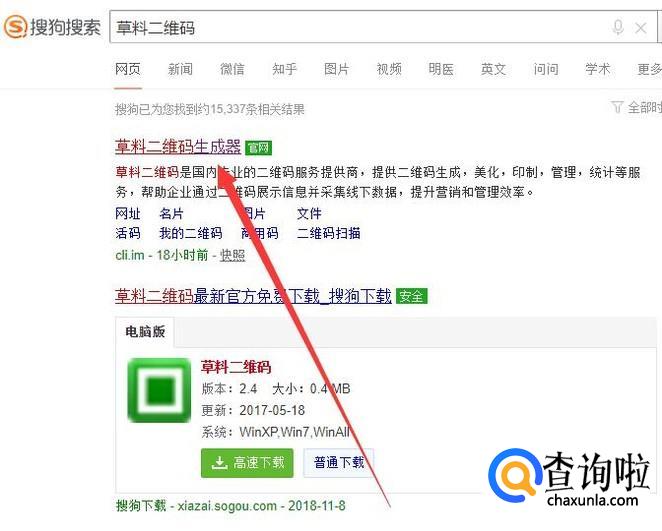Open the 我的二维码 sublink
The height and width of the screenshot is (531, 662).
(190, 233)
